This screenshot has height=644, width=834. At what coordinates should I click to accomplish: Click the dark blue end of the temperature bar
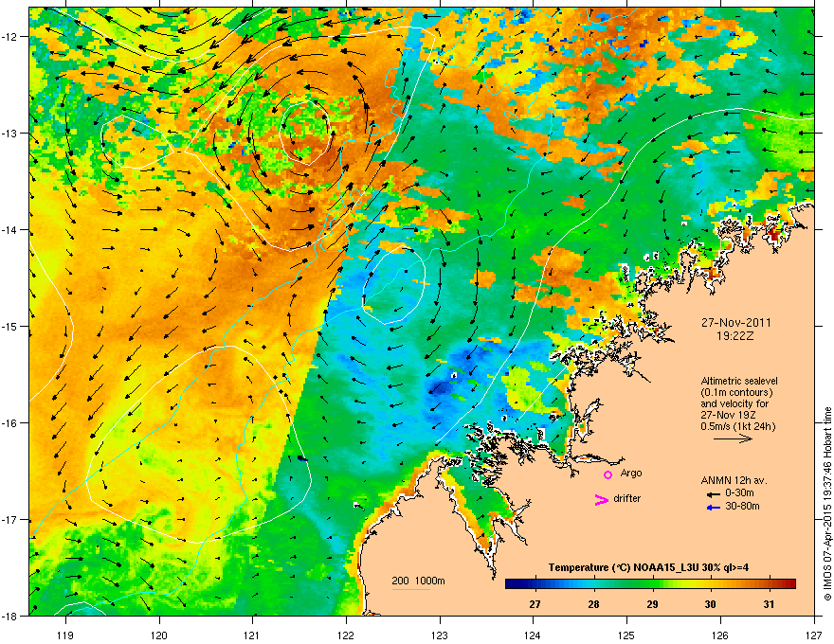[511, 584]
